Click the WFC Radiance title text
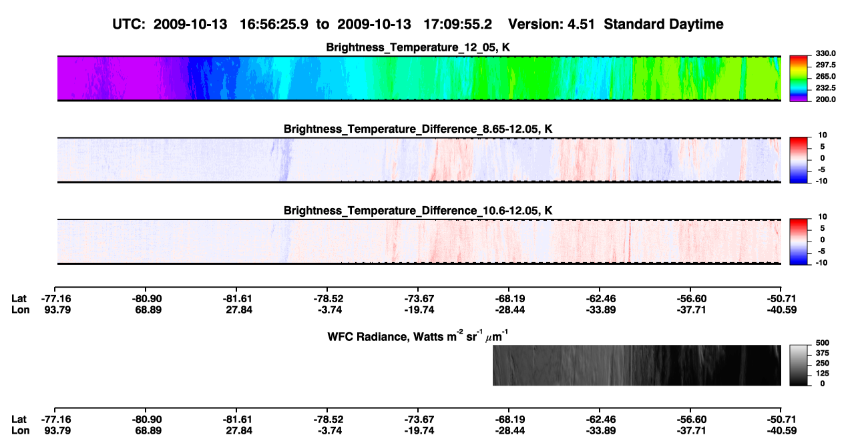The height and width of the screenshot is (445, 868). [x=419, y=336]
